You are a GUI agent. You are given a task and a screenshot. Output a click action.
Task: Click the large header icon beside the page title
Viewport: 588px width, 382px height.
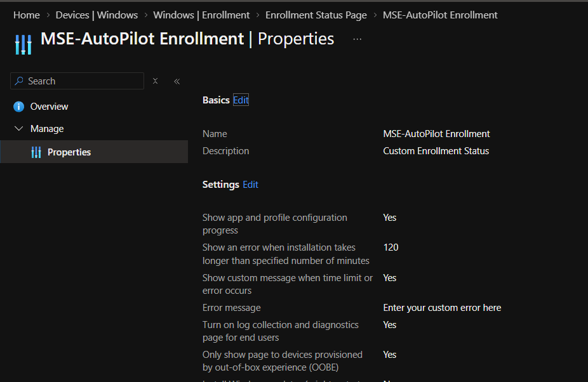(23, 44)
